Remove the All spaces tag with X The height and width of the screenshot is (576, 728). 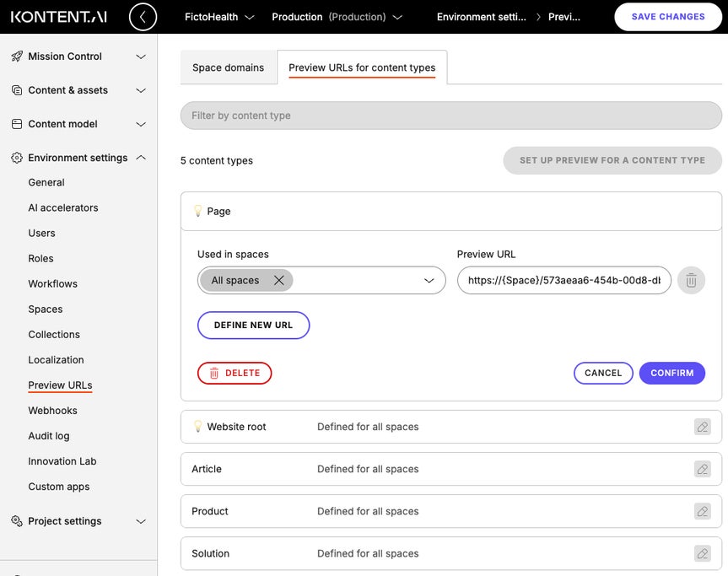pos(279,280)
